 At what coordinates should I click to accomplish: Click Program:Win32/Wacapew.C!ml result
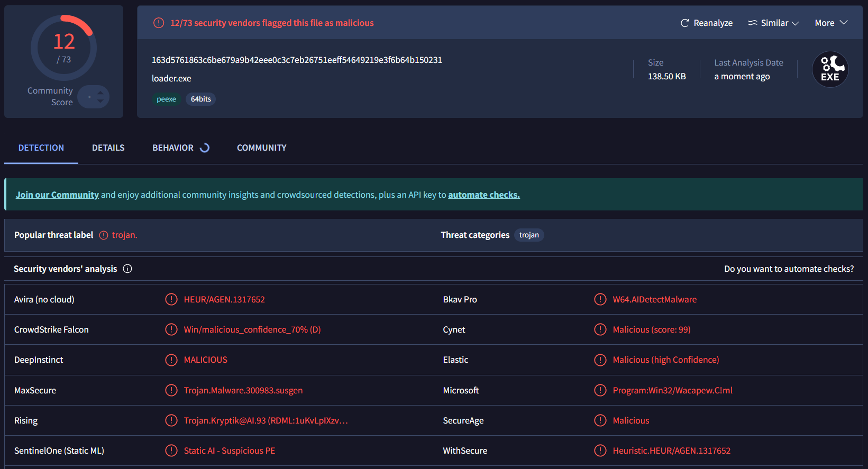pyautogui.click(x=673, y=390)
